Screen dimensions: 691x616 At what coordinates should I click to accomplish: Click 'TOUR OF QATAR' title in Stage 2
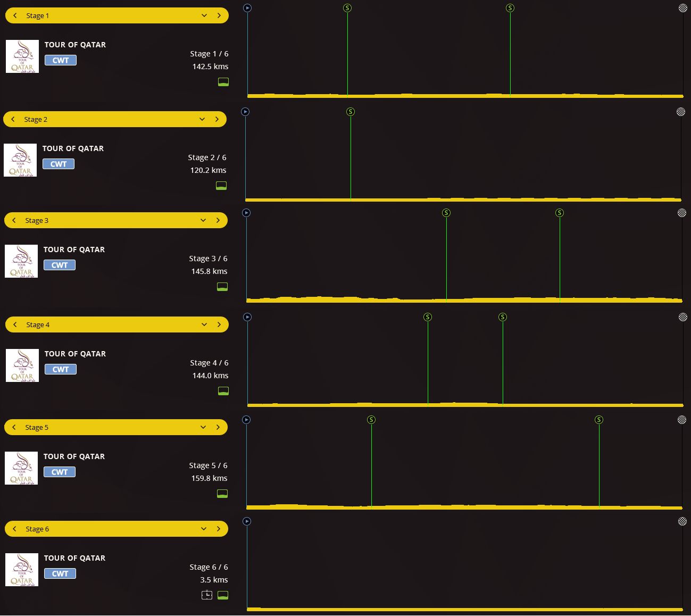73,148
